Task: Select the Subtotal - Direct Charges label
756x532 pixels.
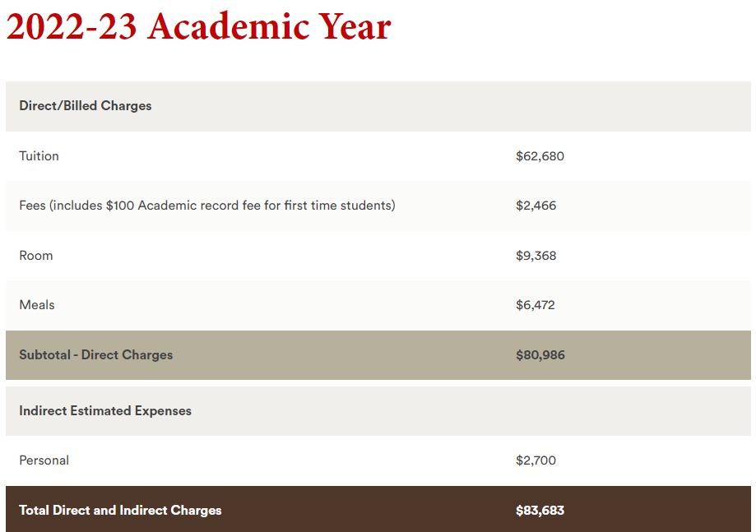Action: click(96, 355)
